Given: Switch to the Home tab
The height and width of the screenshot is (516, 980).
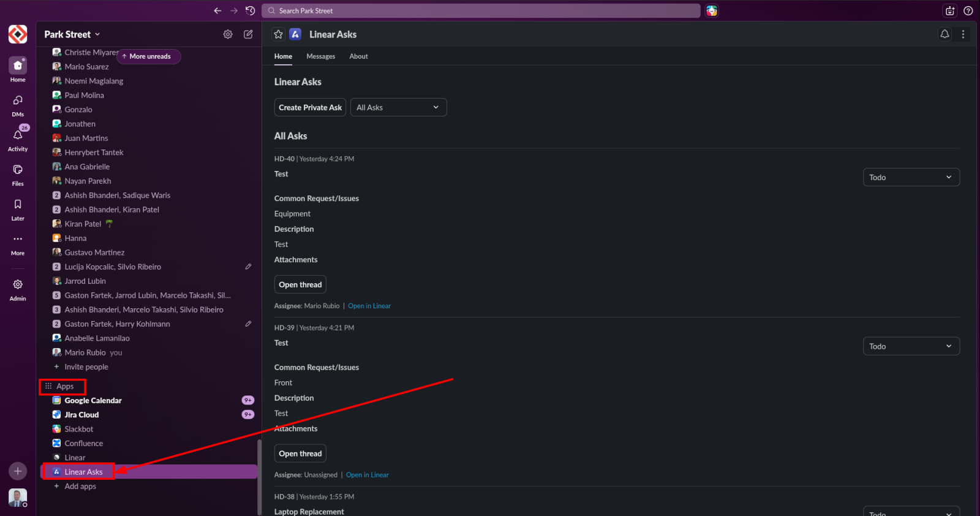Looking at the screenshot, I should tap(283, 56).
